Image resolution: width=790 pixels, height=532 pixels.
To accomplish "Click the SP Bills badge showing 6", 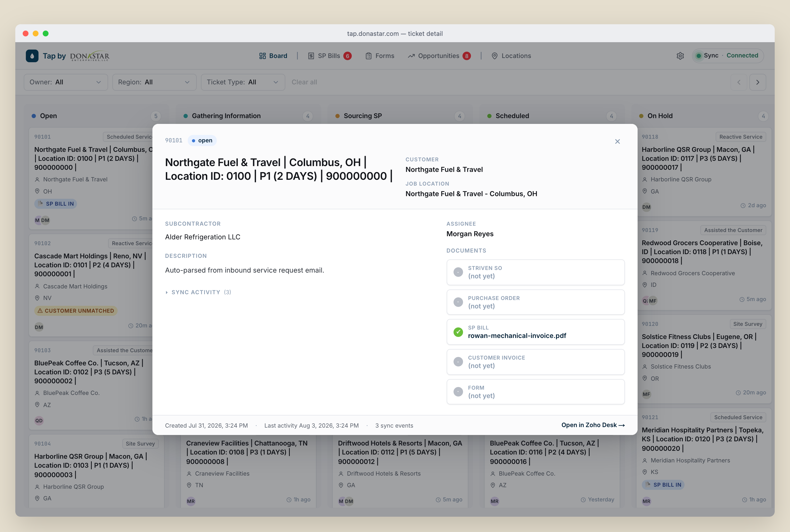I will point(348,56).
